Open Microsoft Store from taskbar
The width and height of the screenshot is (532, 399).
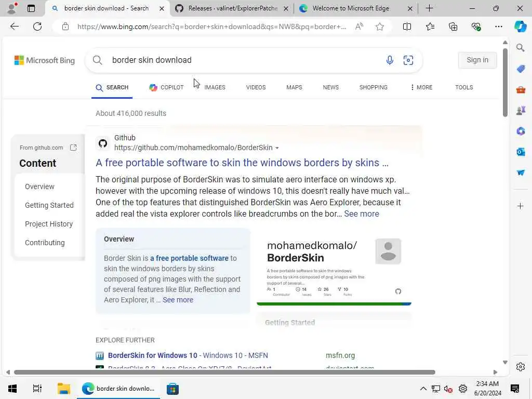[x=172, y=389]
